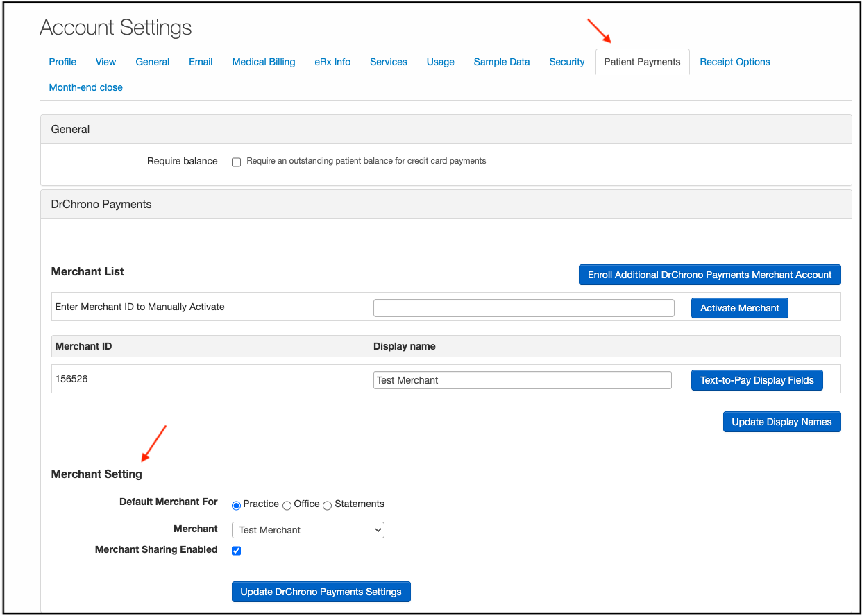Click the Require an outstanding patient balance text

pos(366,161)
